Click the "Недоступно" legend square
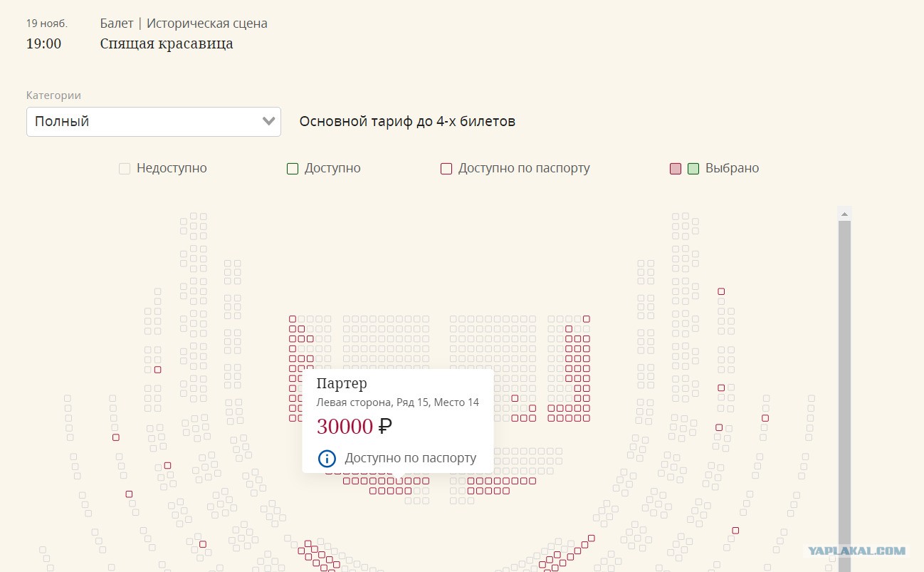The width and height of the screenshot is (924, 572). (125, 169)
